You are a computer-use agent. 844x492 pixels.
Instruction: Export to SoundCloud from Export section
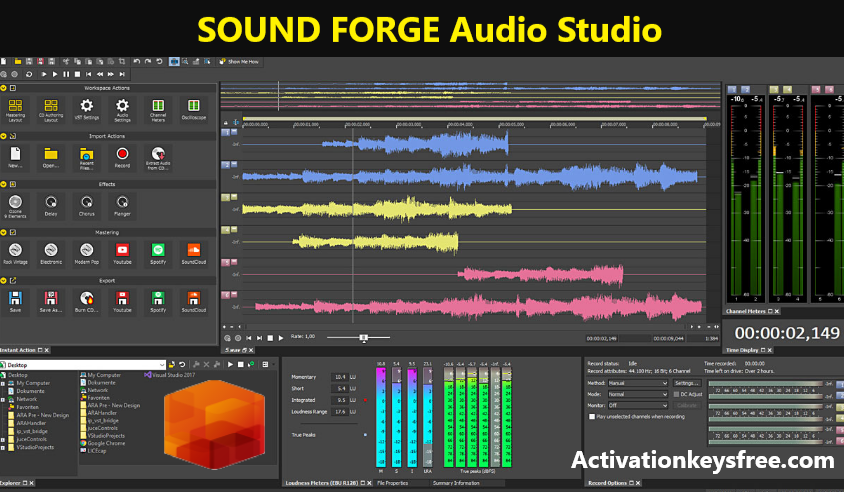click(193, 301)
